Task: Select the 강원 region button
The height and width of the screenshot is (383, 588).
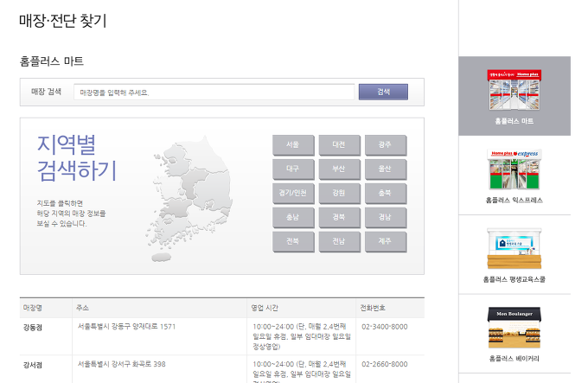Action: 339,194
